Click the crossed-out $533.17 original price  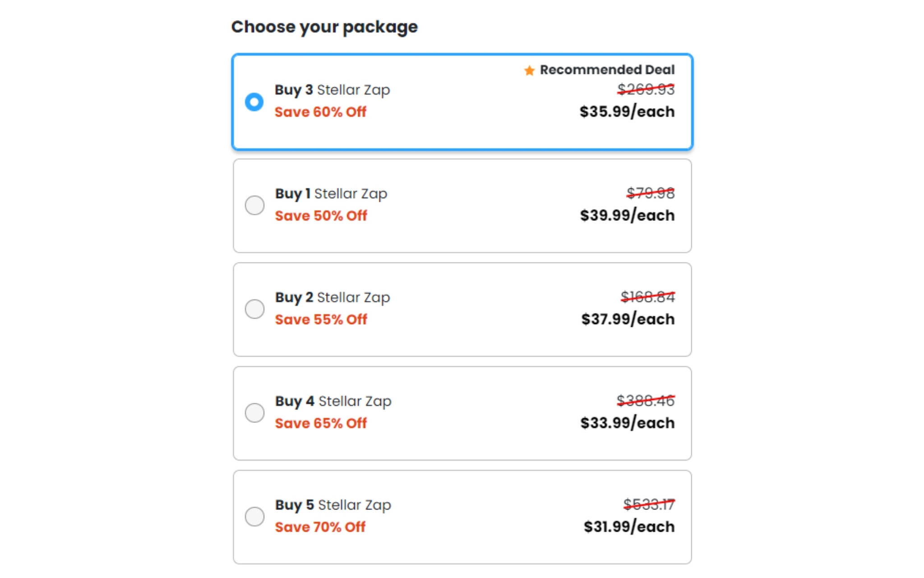649,504
